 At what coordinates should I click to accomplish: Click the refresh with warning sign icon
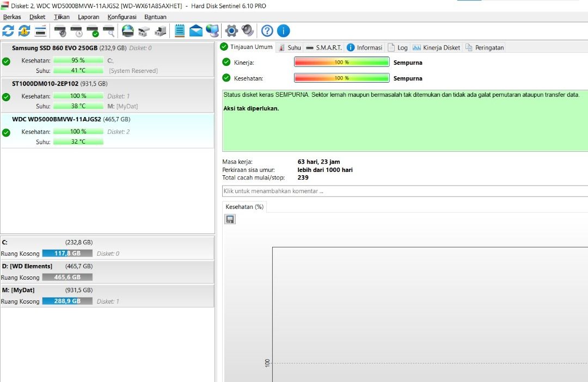coord(24,31)
